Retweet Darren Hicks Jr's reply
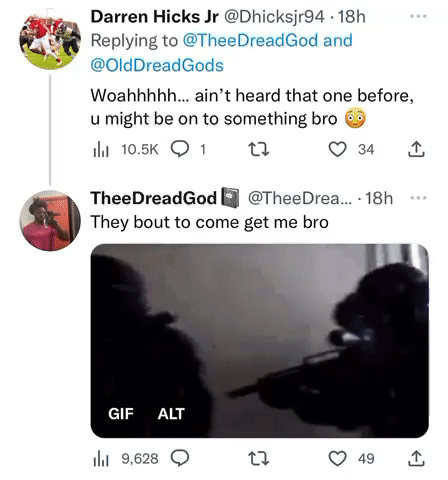The height and width of the screenshot is (480, 448). (259, 149)
